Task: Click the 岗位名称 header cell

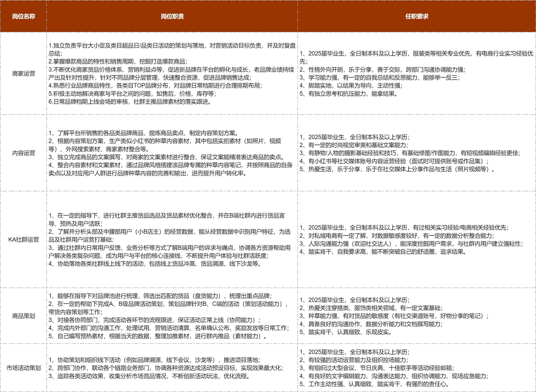Action: pyautogui.click(x=23, y=16)
